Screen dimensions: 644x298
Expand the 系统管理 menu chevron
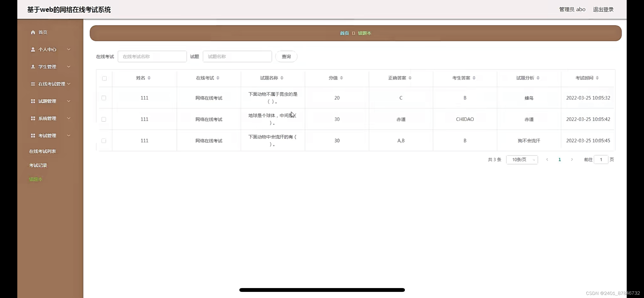[69, 118]
